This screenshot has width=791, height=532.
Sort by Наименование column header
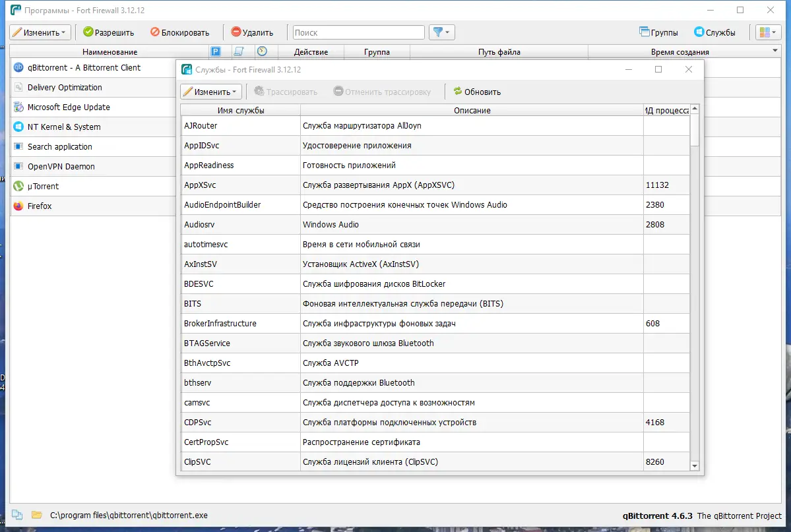tap(110, 52)
